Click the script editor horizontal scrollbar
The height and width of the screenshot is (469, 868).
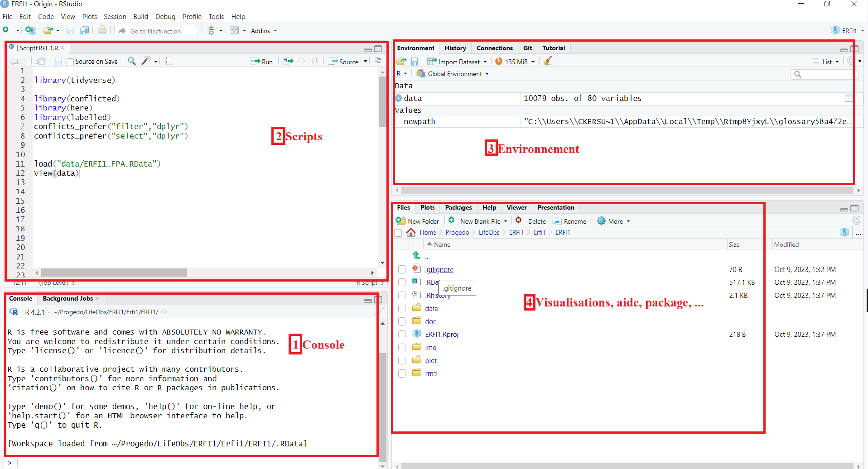[x=114, y=273]
